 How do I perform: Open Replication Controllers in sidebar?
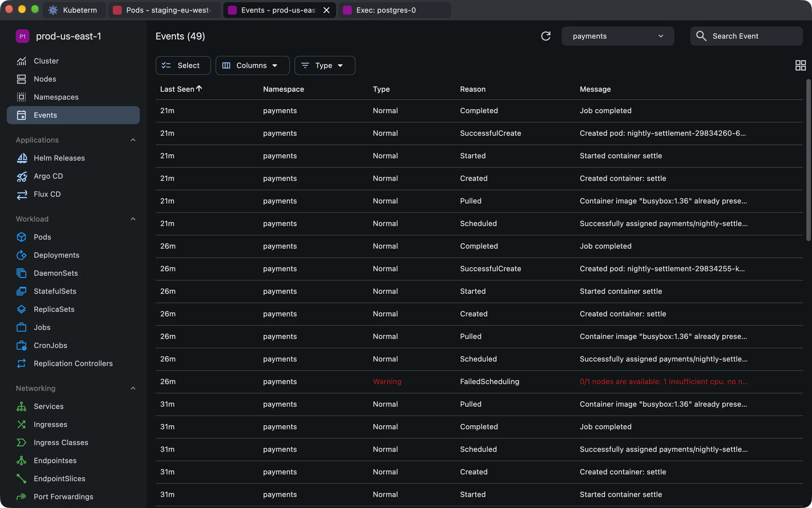click(73, 364)
